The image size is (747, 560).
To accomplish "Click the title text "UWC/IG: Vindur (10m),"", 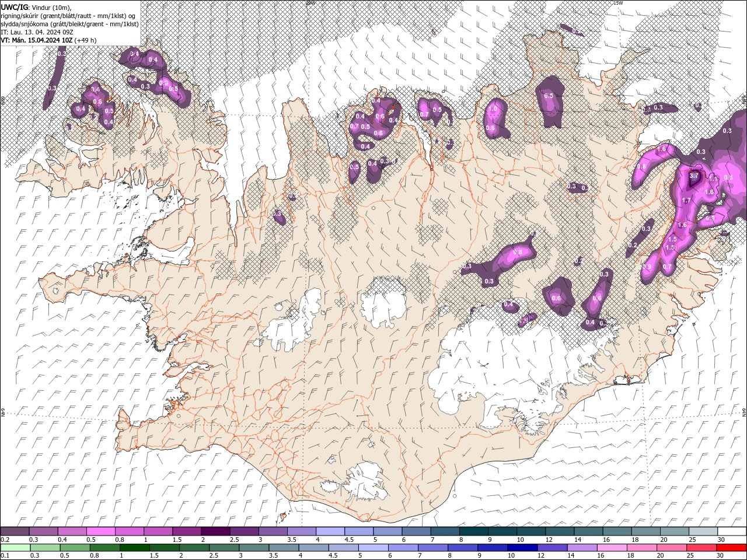I will (36, 7).
